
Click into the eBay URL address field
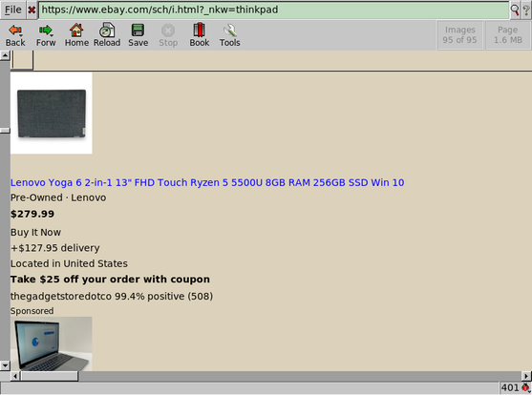(x=273, y=10)
